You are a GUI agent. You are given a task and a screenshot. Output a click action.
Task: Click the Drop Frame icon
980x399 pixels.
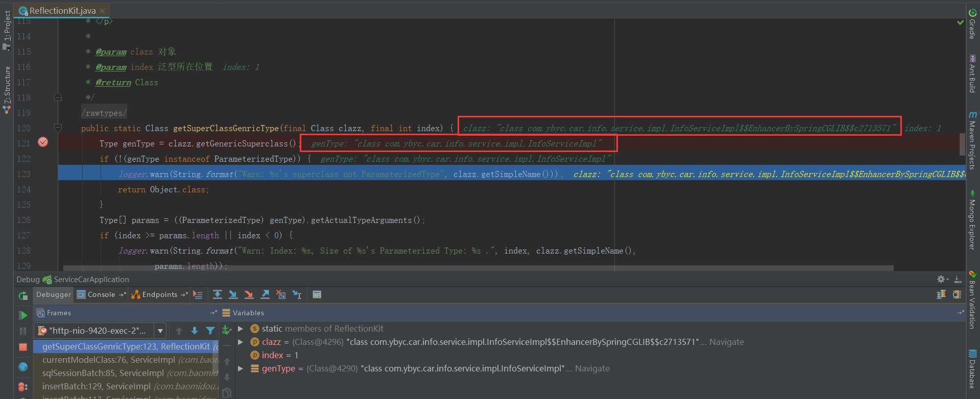click(x=281, y=294)
